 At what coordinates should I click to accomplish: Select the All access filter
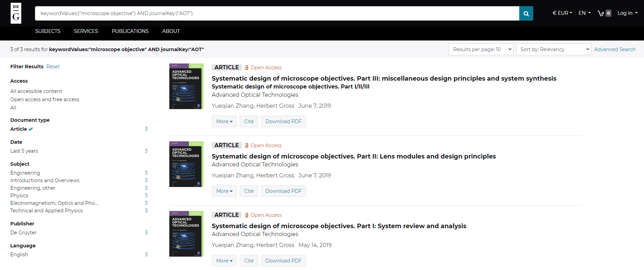(x=13, y=108)
